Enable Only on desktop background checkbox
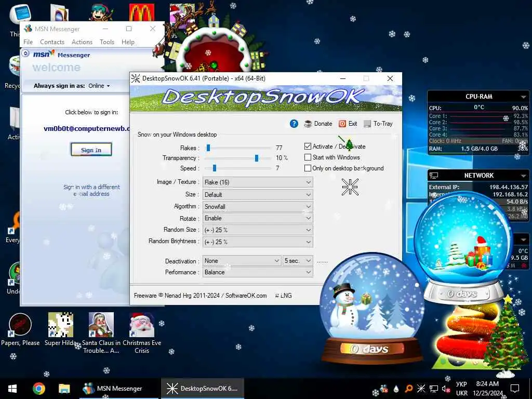Viewport: 532px width, 399px height. [x=308, y=168]
